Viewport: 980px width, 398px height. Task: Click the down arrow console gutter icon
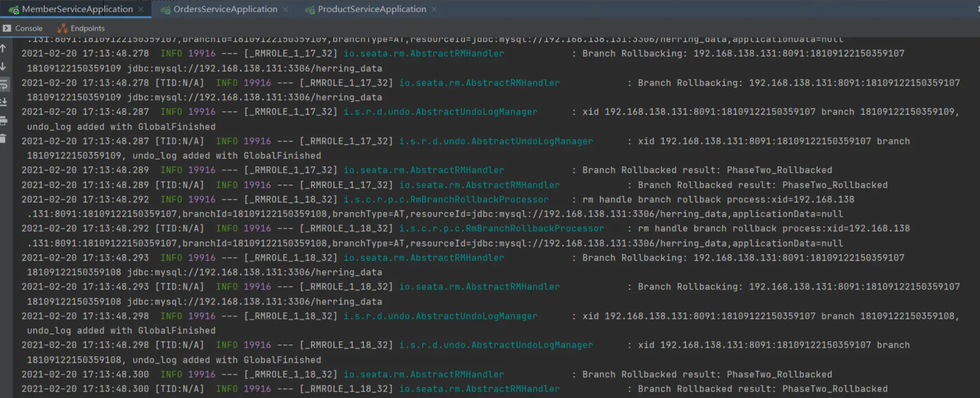[3, 66]
